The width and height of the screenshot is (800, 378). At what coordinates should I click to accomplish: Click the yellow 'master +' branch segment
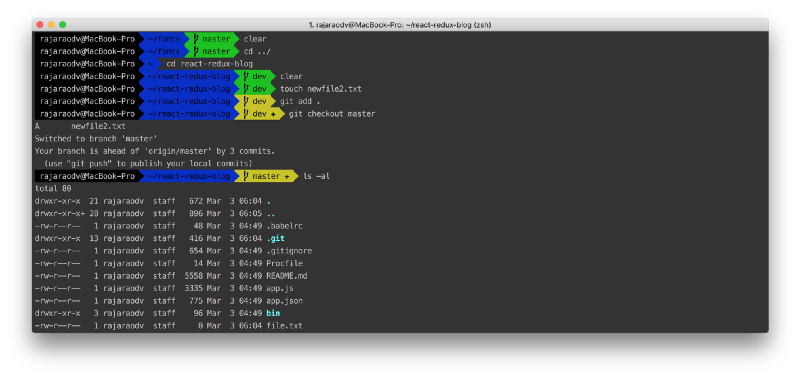click(x=266, y=176)
